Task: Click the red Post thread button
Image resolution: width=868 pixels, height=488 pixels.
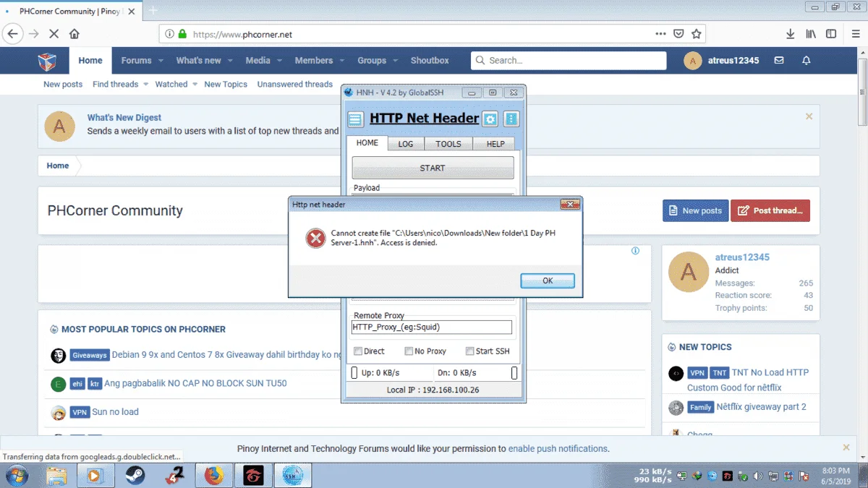Action: tap(770, 210)
